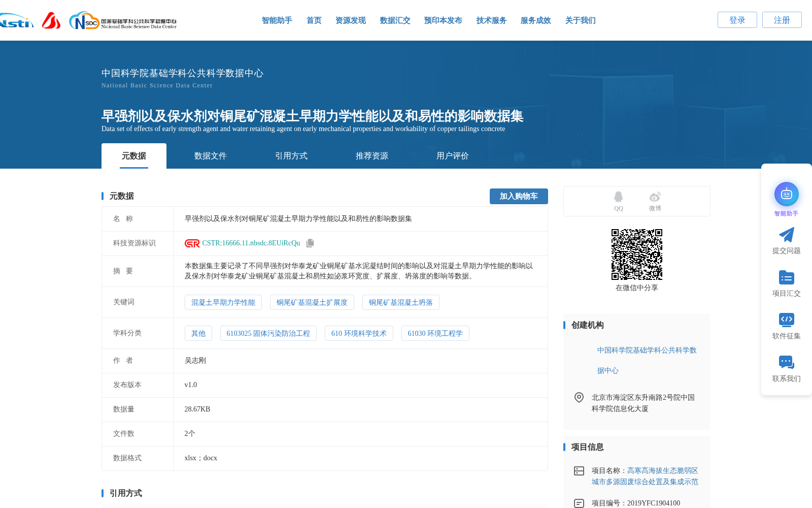Click the project number 2019YFC1904100

[654, 503]
